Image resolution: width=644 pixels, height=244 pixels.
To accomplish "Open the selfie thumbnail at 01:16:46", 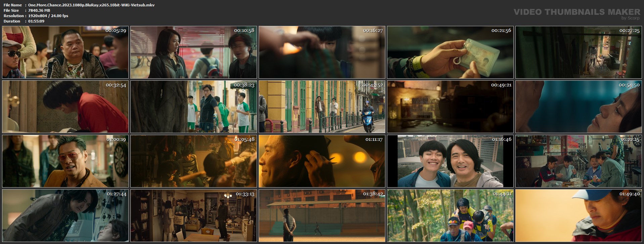I will (450, 161).
